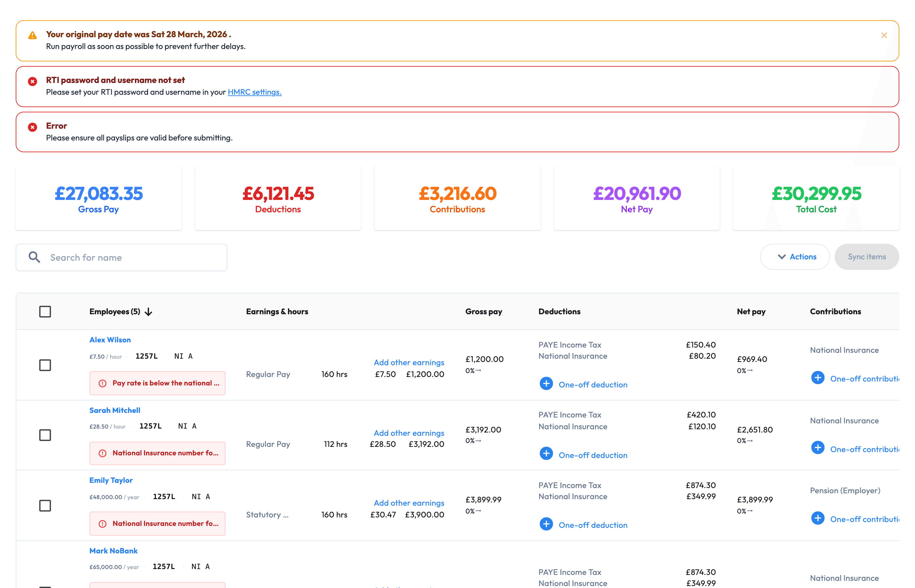Click Emily Taylor's £30.47 hourly rate

(383, 515)
